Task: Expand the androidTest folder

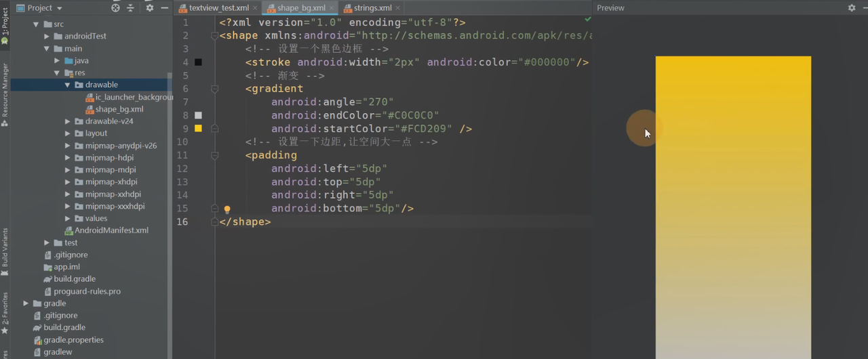Action: pyautogui.click(x=47, y=36)
